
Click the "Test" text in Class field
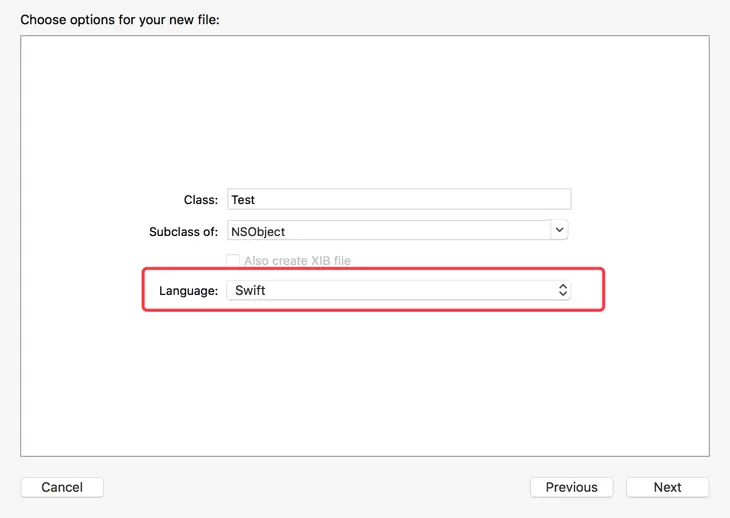244,200
